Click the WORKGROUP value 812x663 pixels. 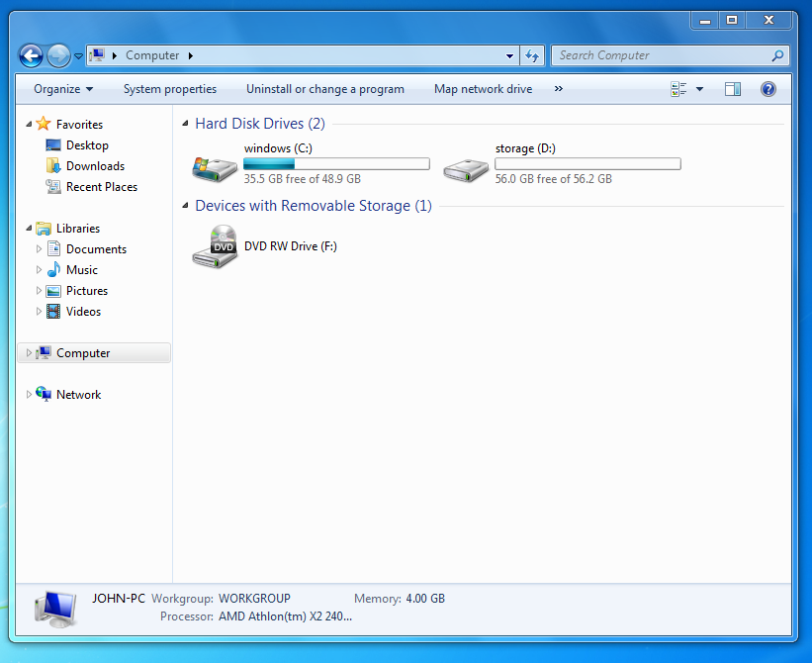pyautogui.click(x=254, y=599)
